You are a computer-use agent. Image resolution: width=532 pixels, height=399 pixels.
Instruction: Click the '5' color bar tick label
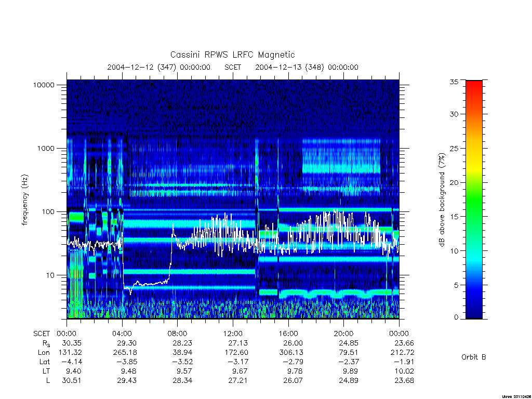(x=456, y=285)
